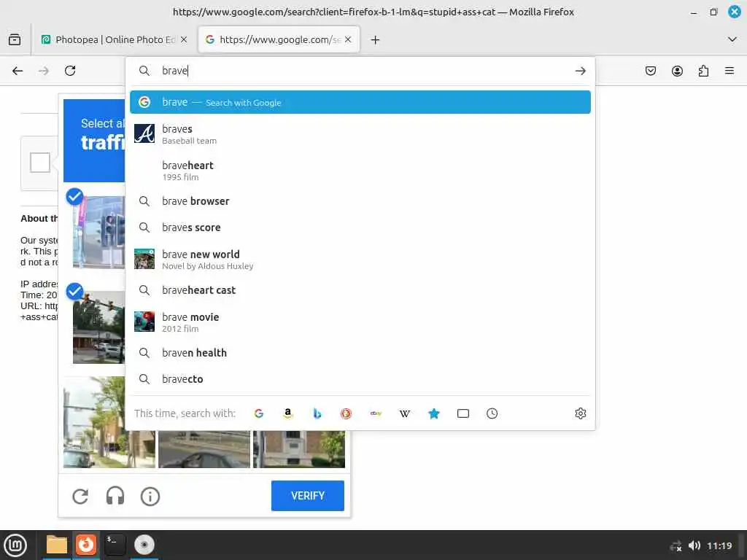Select the 'bravecto' suggestion
The image size is (747, 560).
click(x=360, y=379)
